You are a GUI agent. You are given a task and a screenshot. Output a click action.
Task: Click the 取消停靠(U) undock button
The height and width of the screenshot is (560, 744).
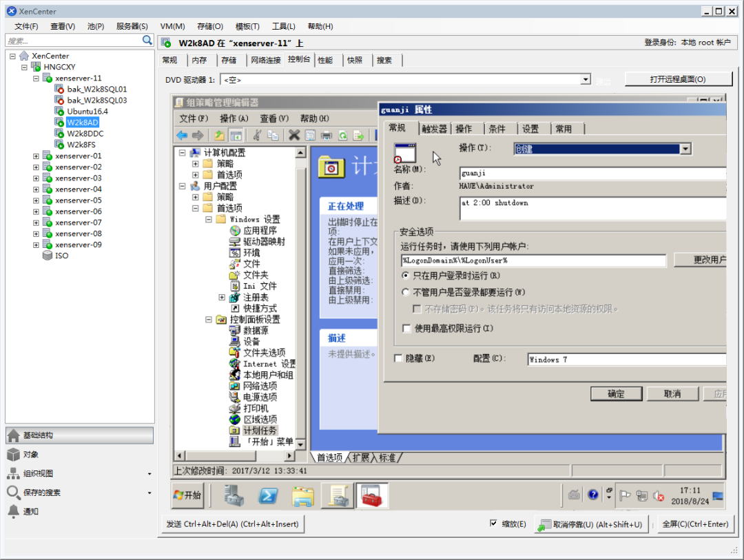point(591,524)
